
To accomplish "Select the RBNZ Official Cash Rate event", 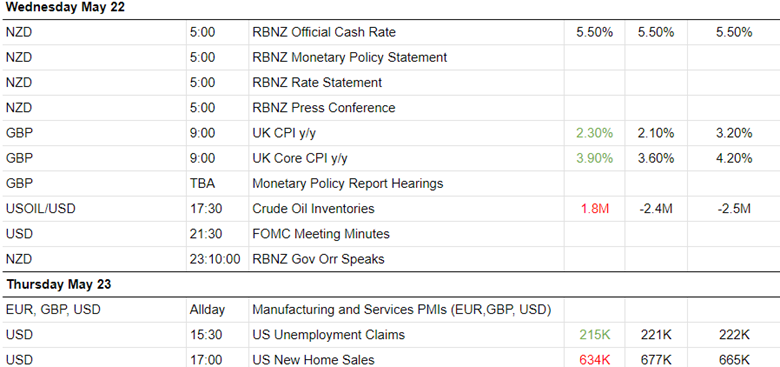I will (x=324, y=32).
